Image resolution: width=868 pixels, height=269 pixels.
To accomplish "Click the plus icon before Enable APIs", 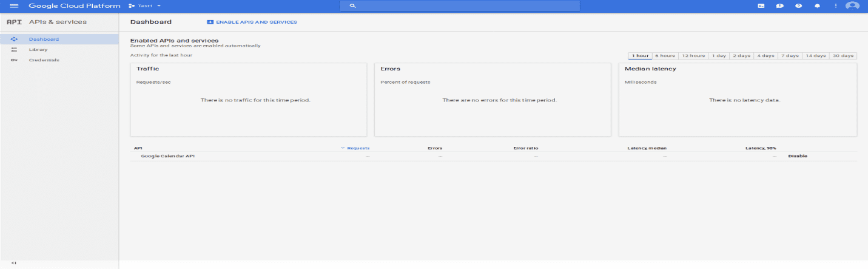I will [x=210, y=22].
